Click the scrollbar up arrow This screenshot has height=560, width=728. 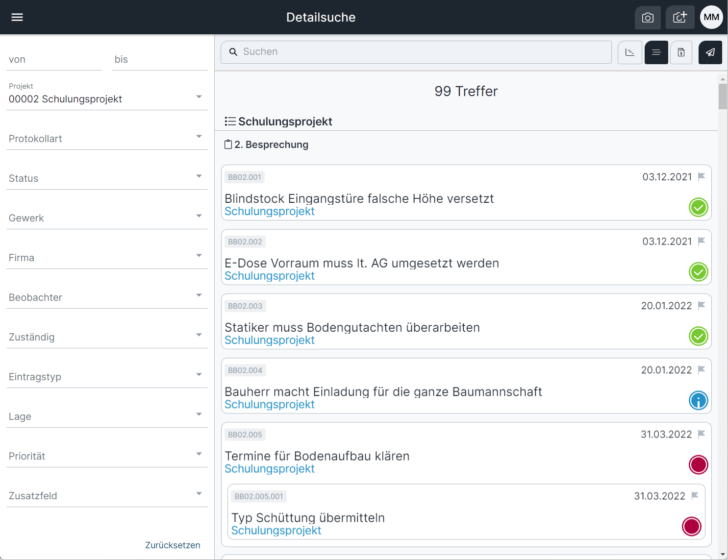pyautogui.click(x=723, y=79)
